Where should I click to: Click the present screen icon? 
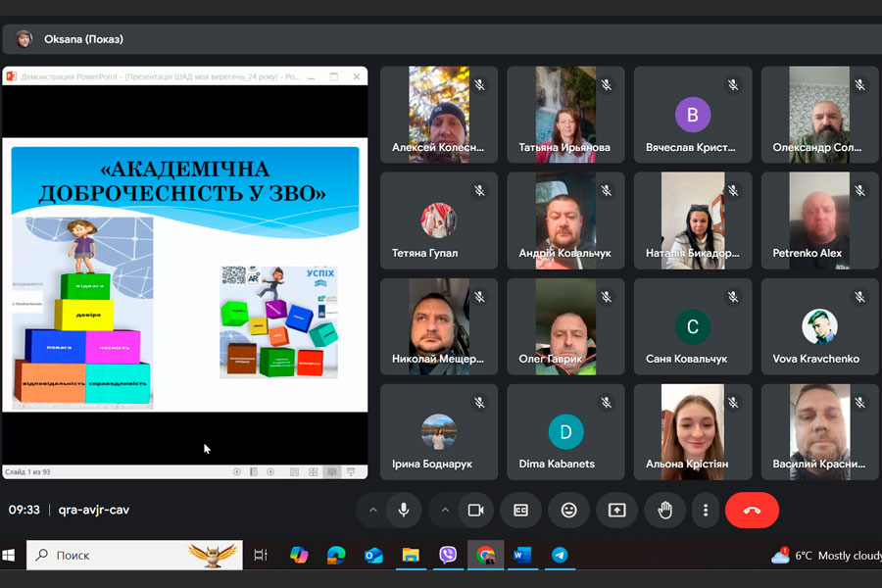click(x=616, y=510)
